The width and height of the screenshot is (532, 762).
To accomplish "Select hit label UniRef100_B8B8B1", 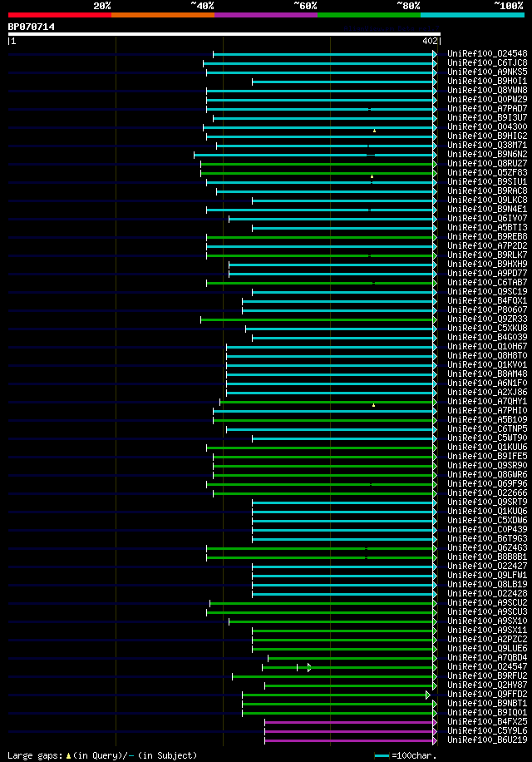I will pos(487,557).
